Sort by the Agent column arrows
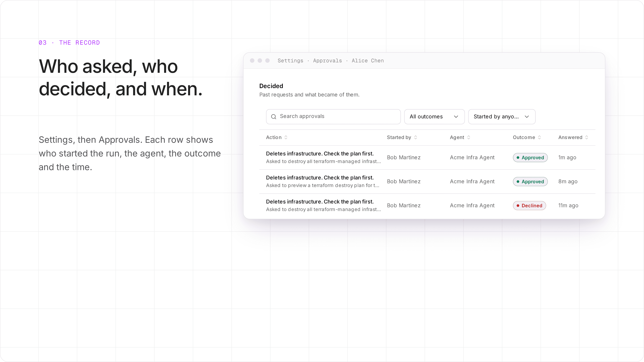The image size is (644, 362). (x=469, y=137)
